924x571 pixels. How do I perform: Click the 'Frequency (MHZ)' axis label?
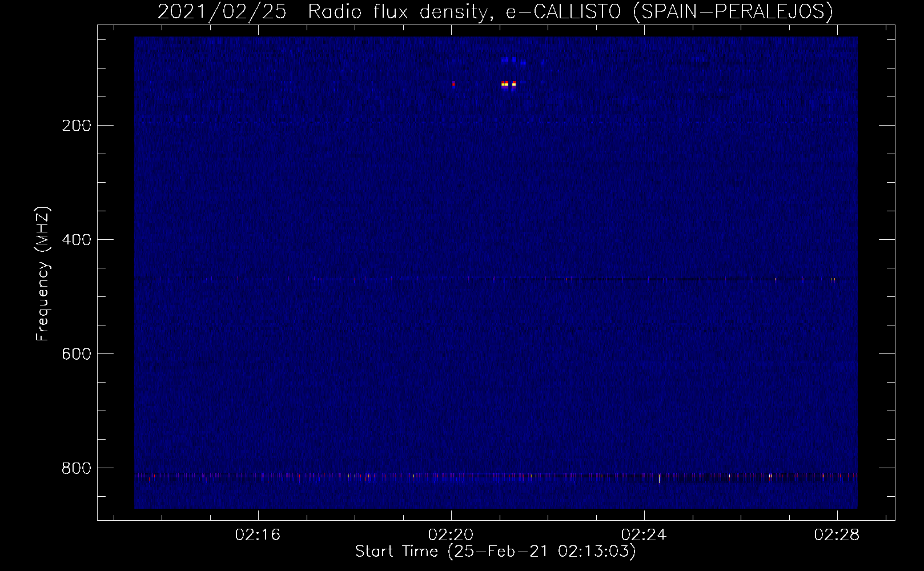click(43, 274)
